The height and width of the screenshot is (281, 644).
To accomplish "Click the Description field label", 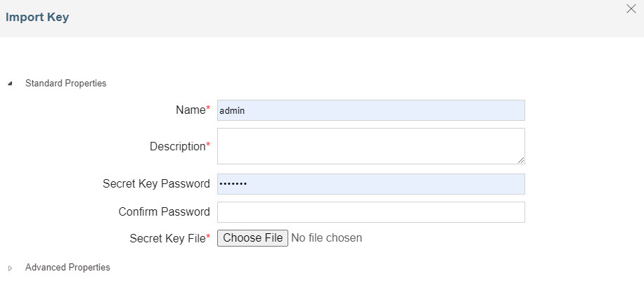I will 177,146.
